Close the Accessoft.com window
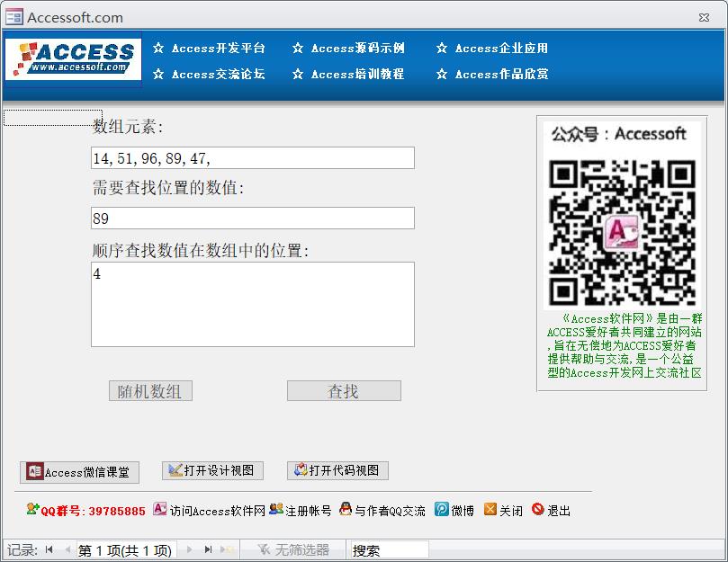 (x=704, y=17)
